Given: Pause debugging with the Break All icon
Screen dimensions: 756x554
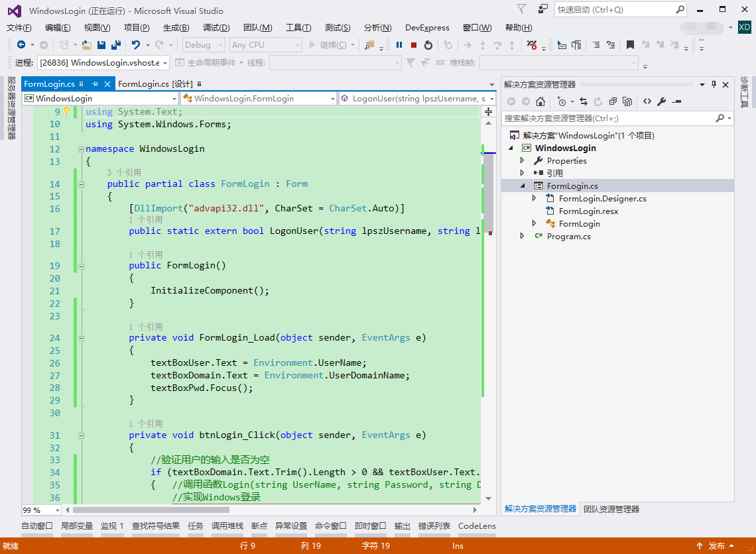Looking at the screenshot, I should click(399, 45).
